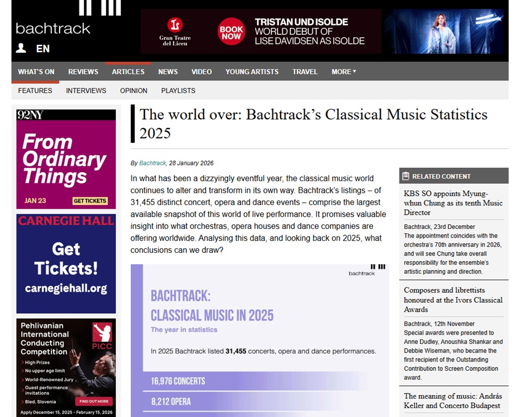Click the bachtrack logo in header

coord(53,28)
